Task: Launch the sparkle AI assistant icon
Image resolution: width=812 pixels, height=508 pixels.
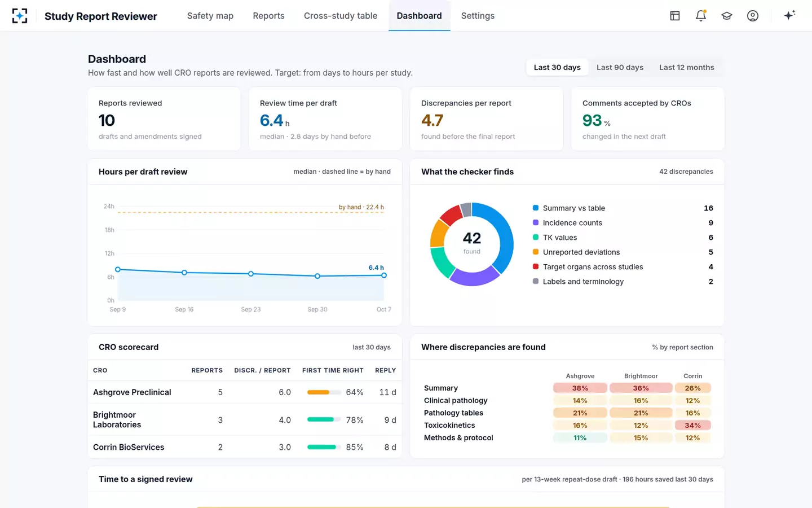Action: [x=789, y=15]
